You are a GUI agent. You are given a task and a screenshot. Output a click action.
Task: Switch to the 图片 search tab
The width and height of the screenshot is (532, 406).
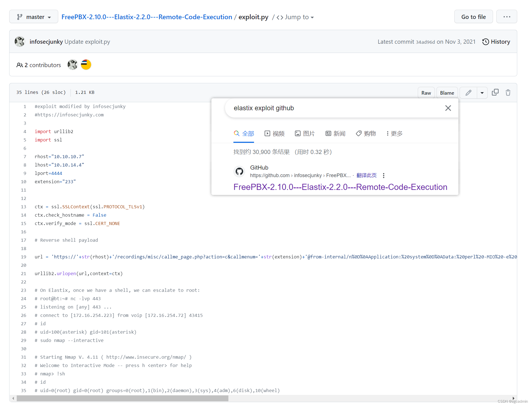click(305, 134)
